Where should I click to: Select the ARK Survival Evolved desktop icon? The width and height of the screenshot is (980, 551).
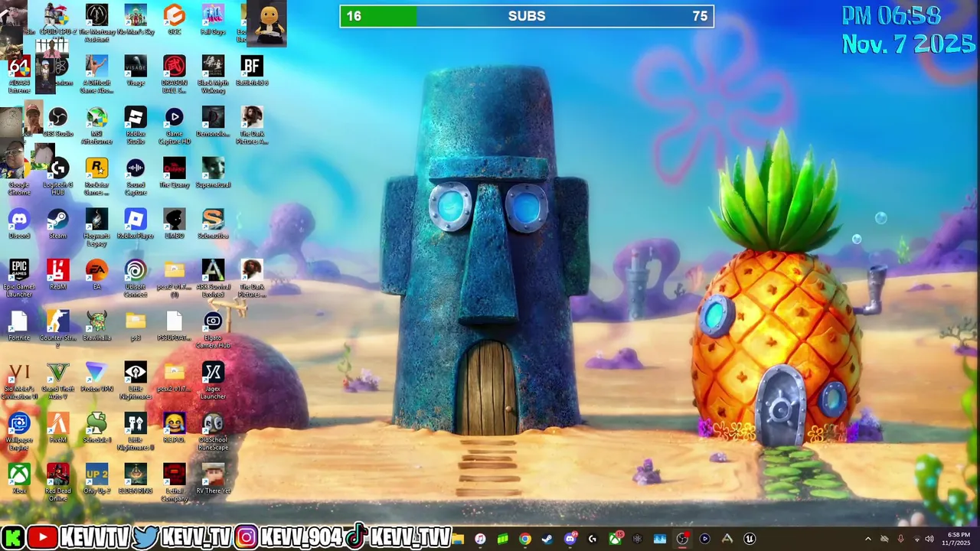click(x=213, y=278)
